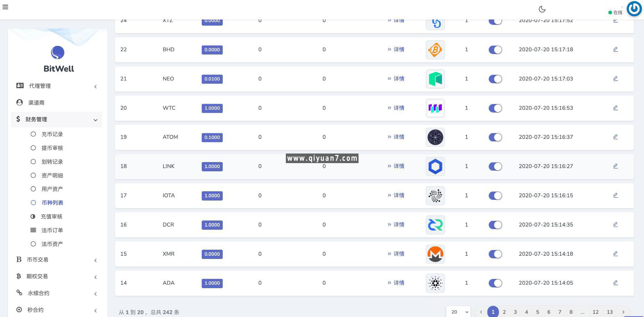
Task: Click the dollar icon beside 财务管理
Action: (x=18, y=119)
